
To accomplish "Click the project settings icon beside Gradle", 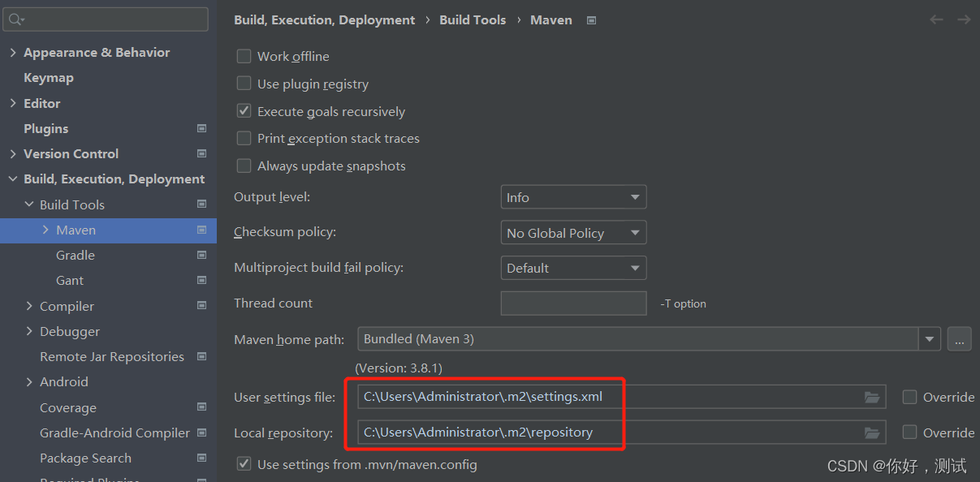I will [201, 255].
